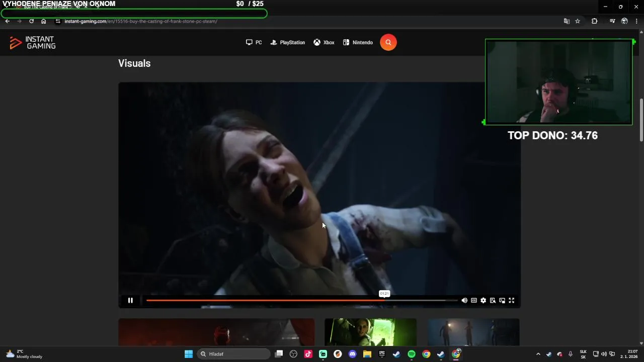Toggle closed captions on the video

[474, 300]
